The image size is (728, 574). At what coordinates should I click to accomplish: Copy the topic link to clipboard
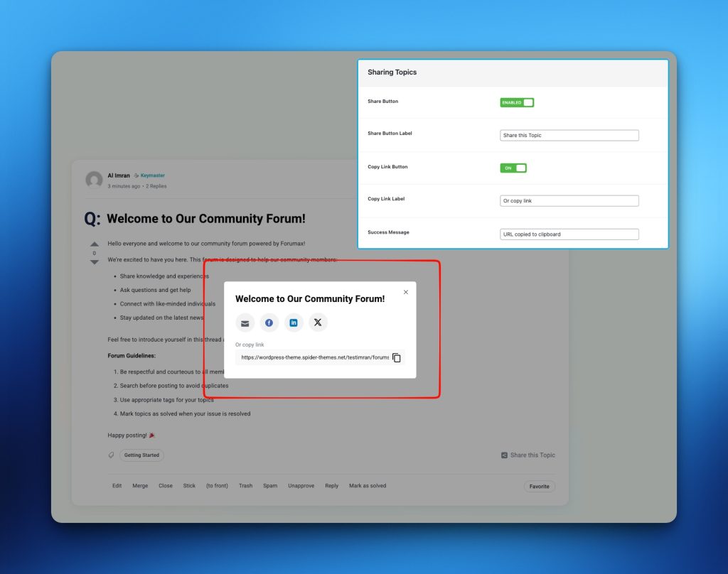point(397,358)
